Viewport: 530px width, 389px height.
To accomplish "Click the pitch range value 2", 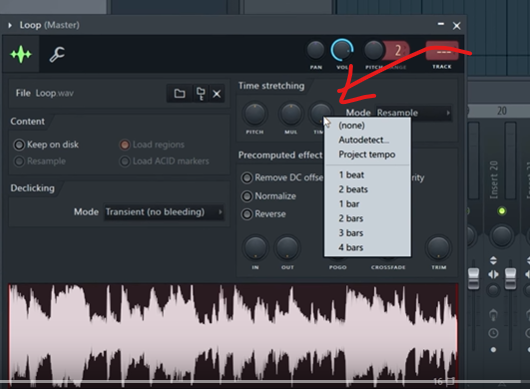I will coord(398,51).
